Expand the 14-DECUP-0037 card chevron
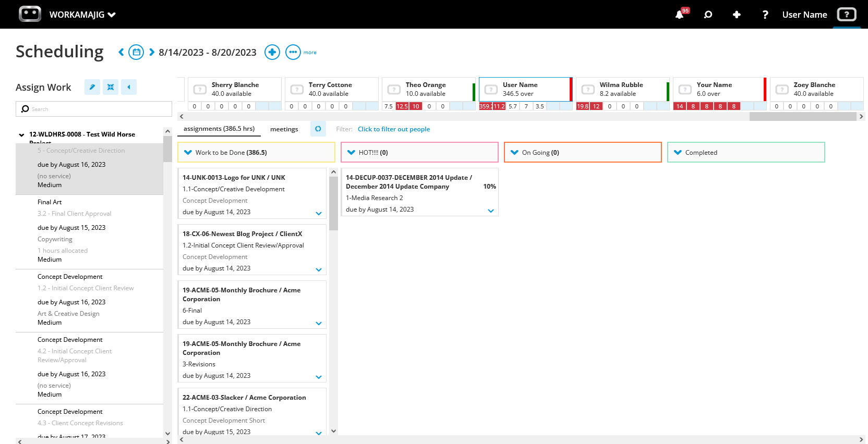 click(491, 211)
